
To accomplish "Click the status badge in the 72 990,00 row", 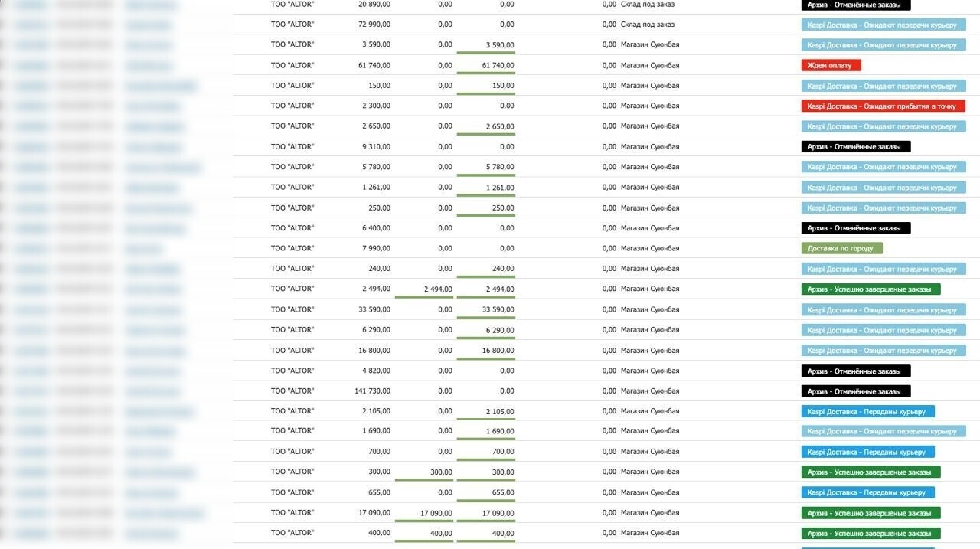I will [x=884, y=25].
